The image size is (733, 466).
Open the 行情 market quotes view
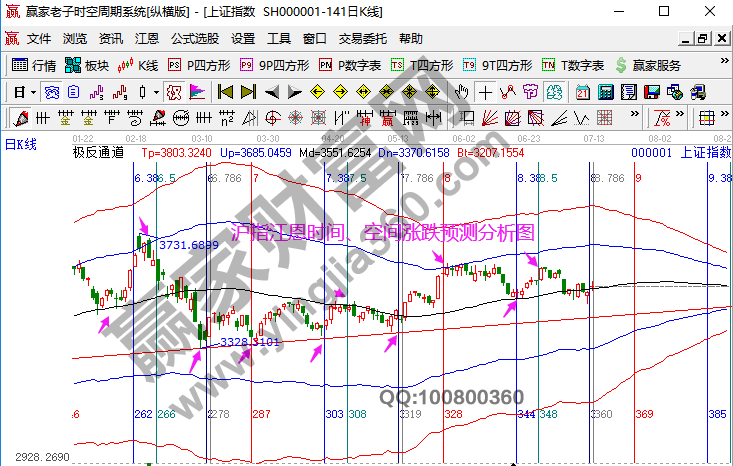pyautogui.click(x=34, y=65)
